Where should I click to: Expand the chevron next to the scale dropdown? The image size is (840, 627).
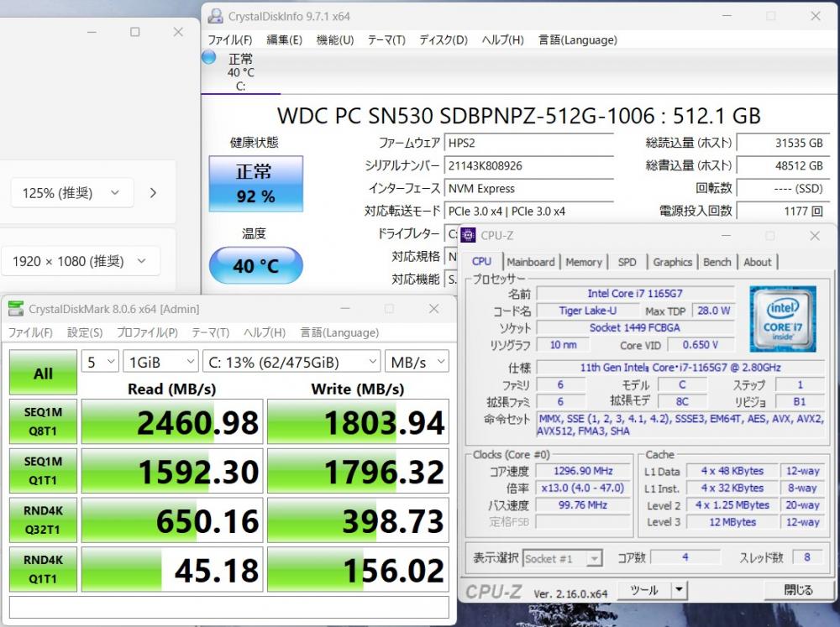point(153,193)
